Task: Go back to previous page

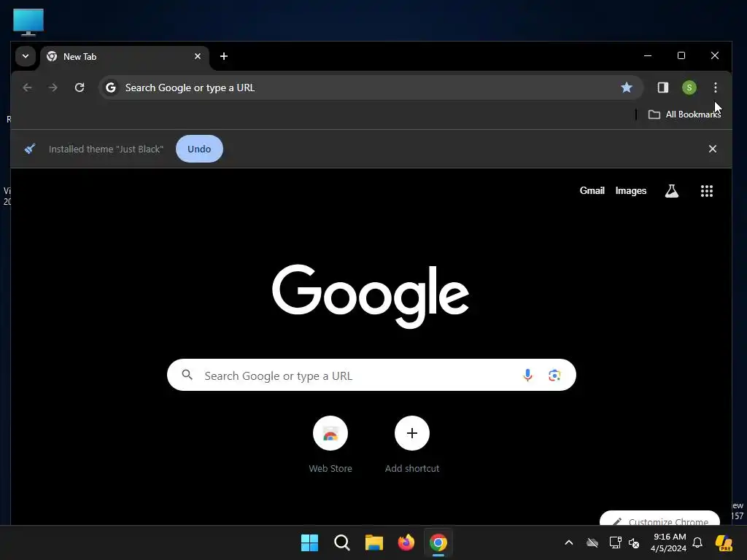Action: 27,87
